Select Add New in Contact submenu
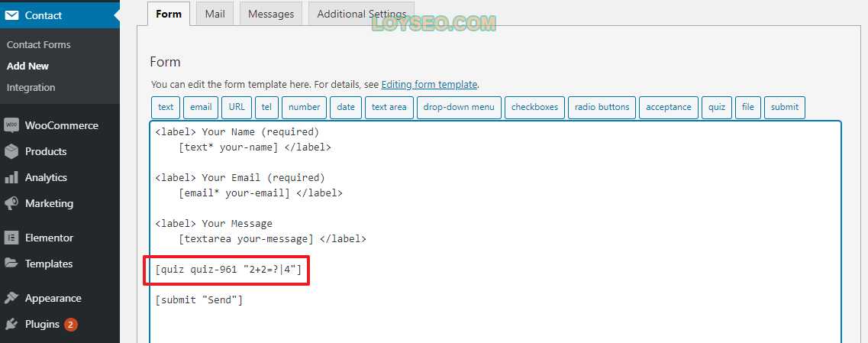Viewport: 868px width, 343px height. tap(27, 66)
